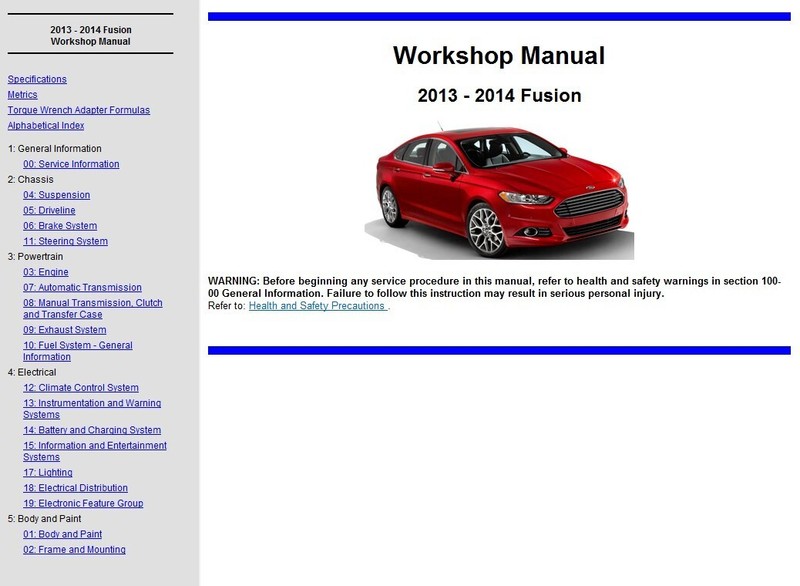This screenshot has width=800, height=586.
Task: Open the Alphabetical Index
Action: pyautogui.click(x=46, y=125)
